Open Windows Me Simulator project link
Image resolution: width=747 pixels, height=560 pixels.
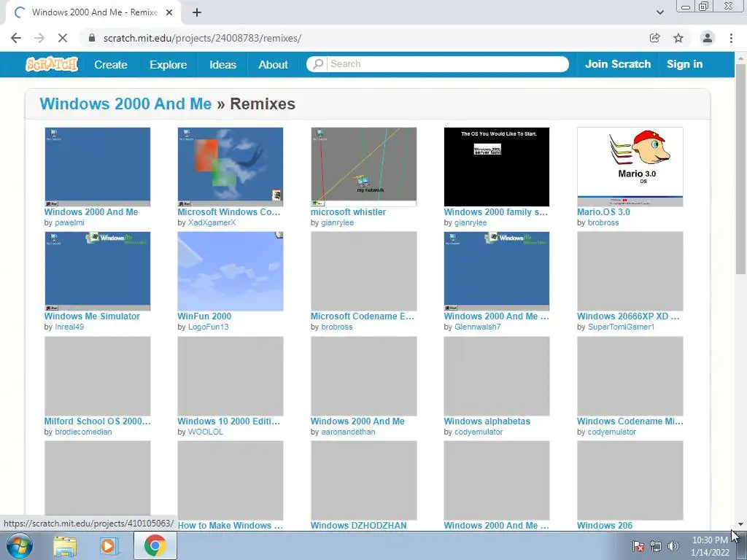pos(92,316)
